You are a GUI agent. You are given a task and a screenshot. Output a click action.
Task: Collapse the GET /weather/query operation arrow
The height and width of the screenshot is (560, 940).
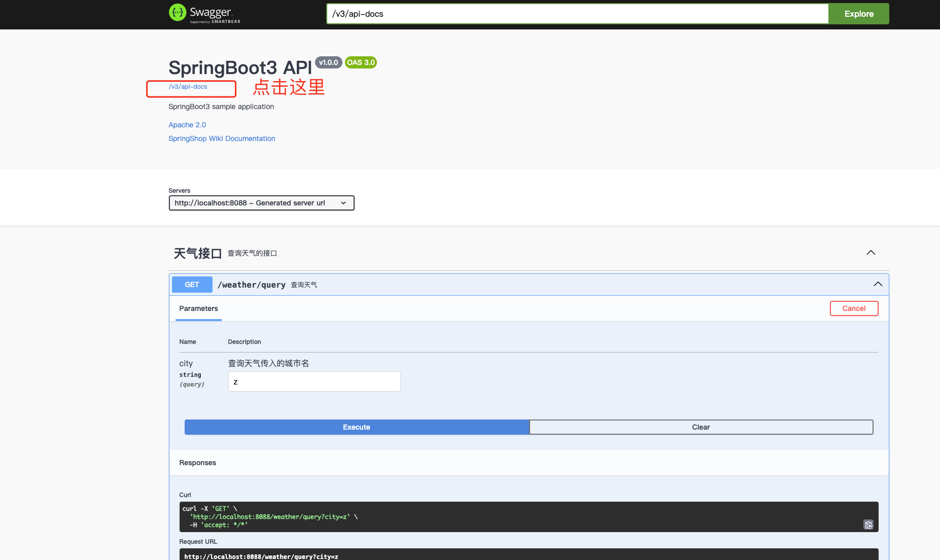[878, 284]
